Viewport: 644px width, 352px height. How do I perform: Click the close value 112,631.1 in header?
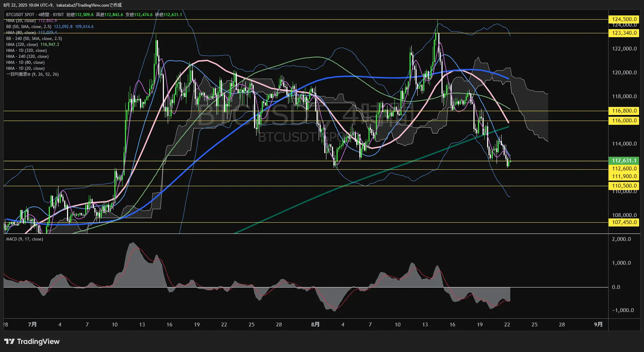pyautogui.click(x=173, y=15)
